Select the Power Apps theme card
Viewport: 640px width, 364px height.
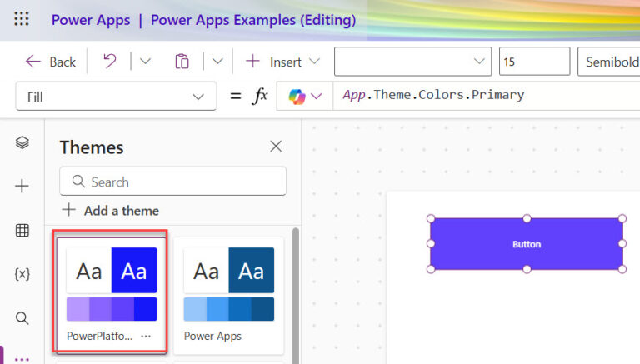pos(228,295)
